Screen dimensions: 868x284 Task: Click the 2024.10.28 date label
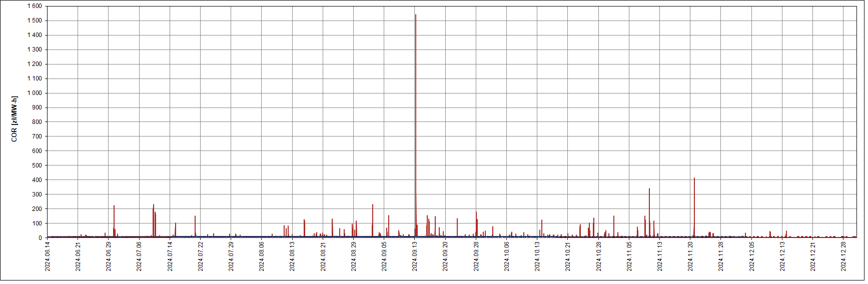pos(599,256)
